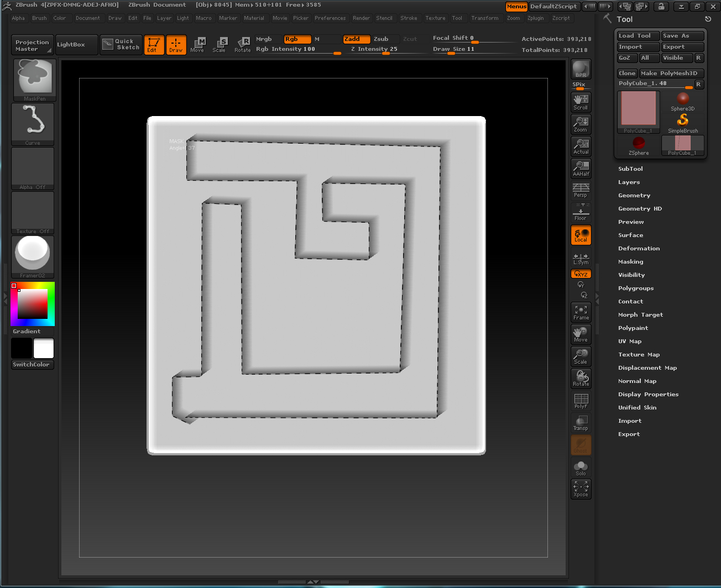This screenshot has height=588, width=721.
Task: Open the Brush menu
Action: [x=39, y=18]
